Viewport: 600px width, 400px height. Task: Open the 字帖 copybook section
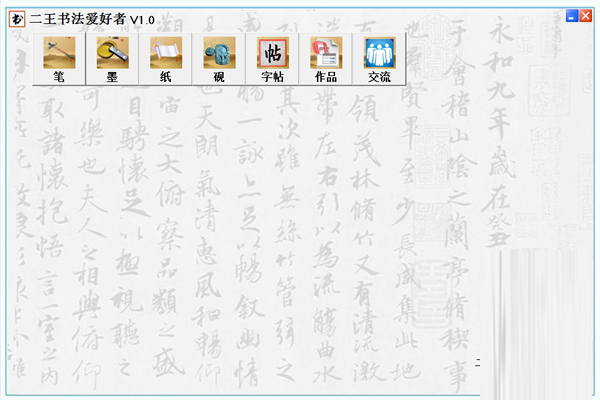272,59
